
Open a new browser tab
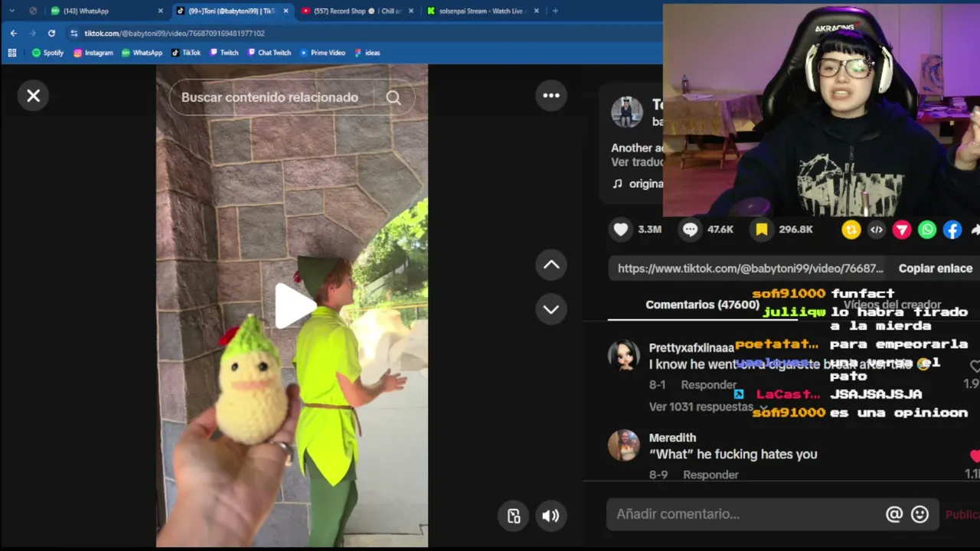point(555,11)
